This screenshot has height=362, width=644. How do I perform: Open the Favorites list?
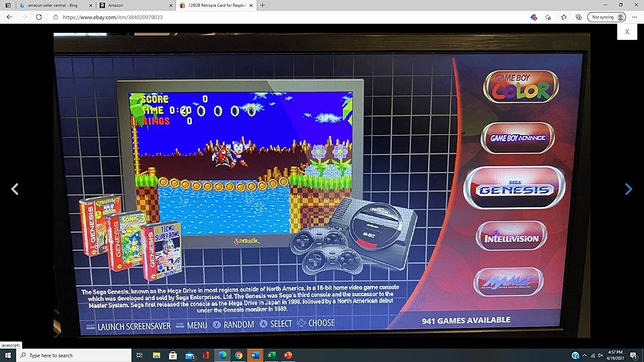pos(564,17)
